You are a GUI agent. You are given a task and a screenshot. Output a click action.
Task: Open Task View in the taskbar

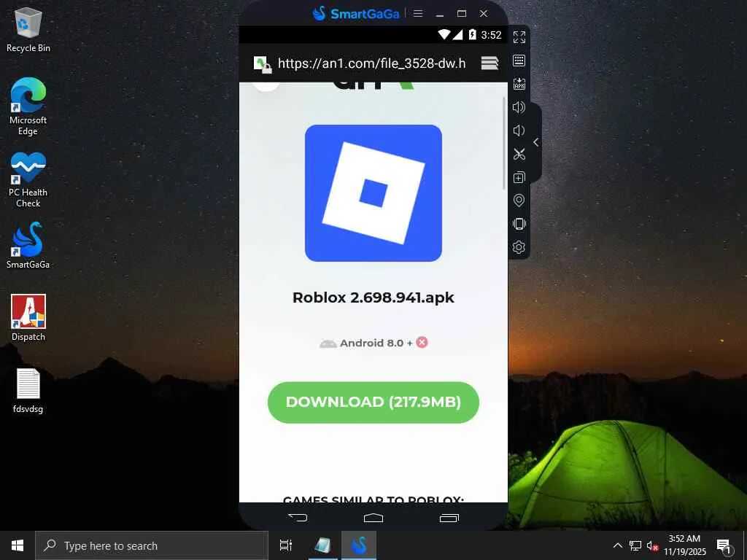pos(286,545)
